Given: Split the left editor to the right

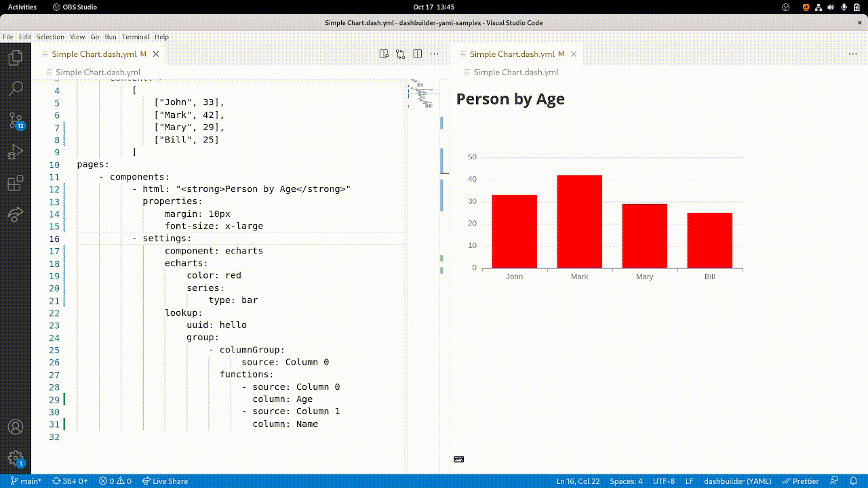Looking at the screenshot, I should click(x=418, y=54).
